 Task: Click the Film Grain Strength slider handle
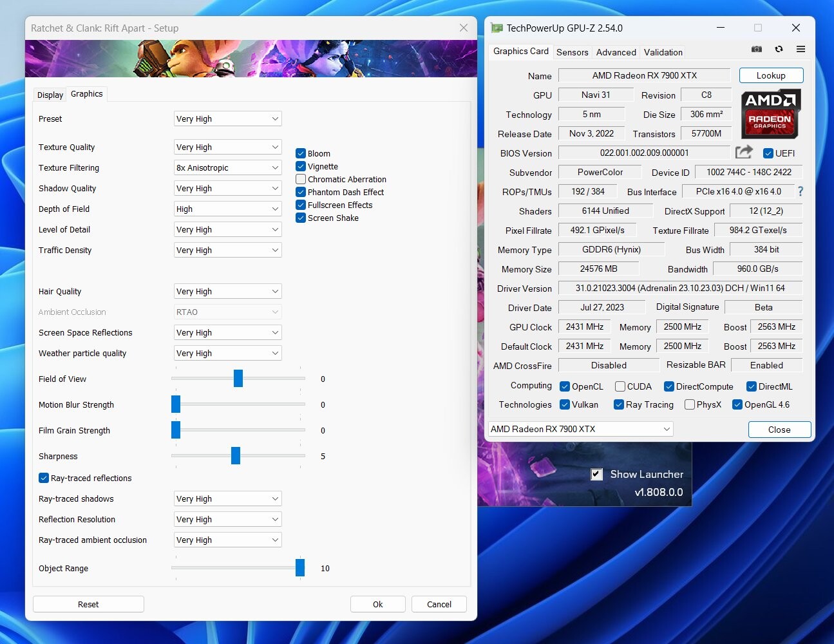tap(176, 430)
